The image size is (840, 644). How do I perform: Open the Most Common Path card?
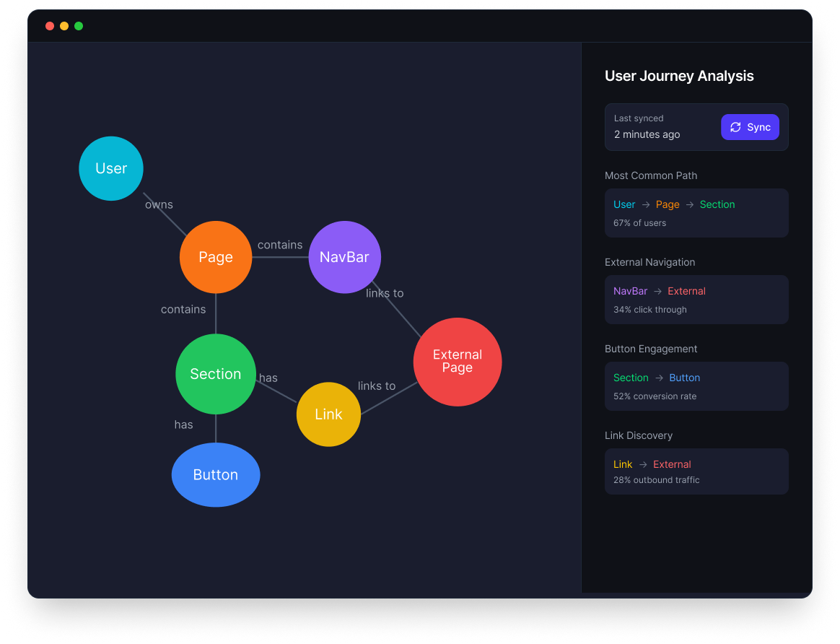(x=696, y=213)
